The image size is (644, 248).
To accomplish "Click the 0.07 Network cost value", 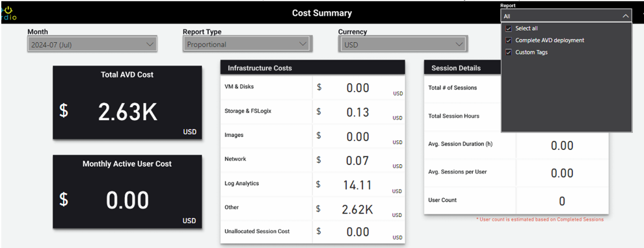I will click(x=358, y=161).
